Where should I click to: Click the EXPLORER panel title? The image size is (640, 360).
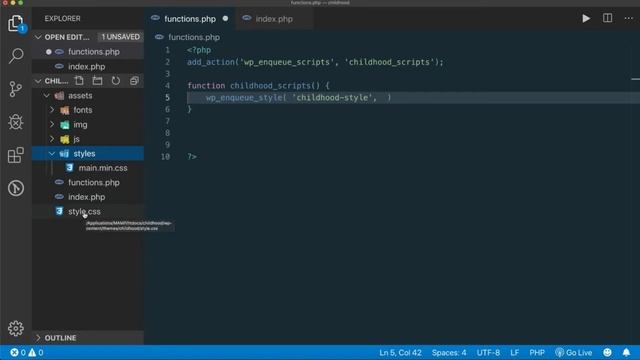(62, 19)
